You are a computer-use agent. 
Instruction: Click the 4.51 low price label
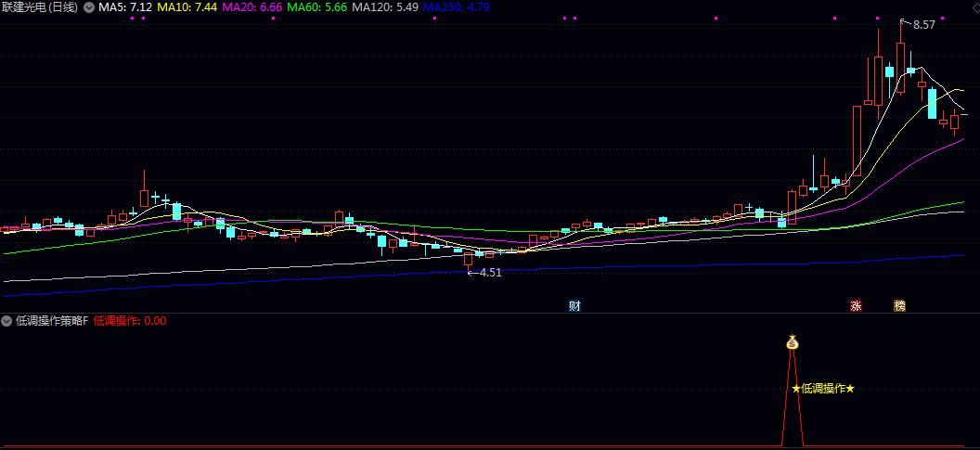[490, 273]
